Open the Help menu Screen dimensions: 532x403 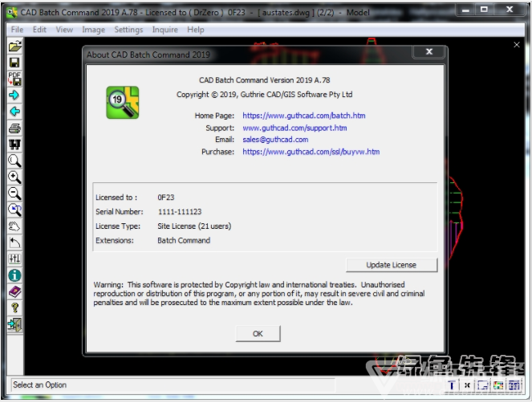196,30
